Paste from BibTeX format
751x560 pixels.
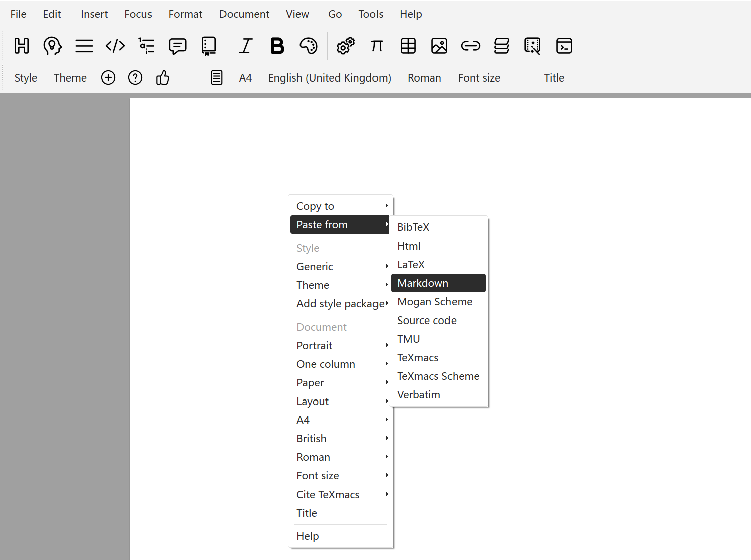coord(438,227)
